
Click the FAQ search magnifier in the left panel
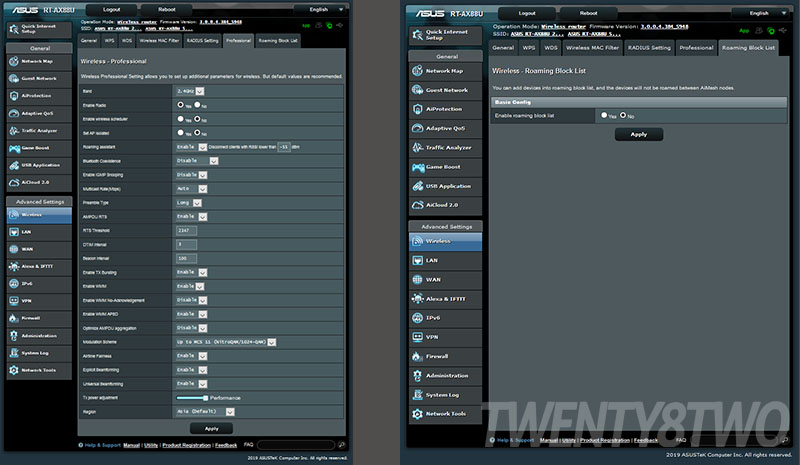click(x=341, y=445)
